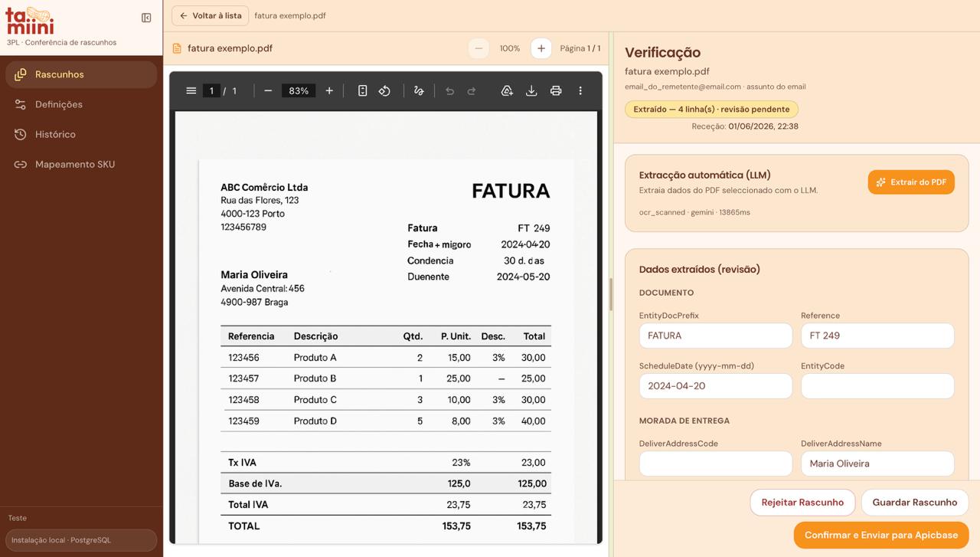
Task: Print the PDF document
Action: pos(556,90)
